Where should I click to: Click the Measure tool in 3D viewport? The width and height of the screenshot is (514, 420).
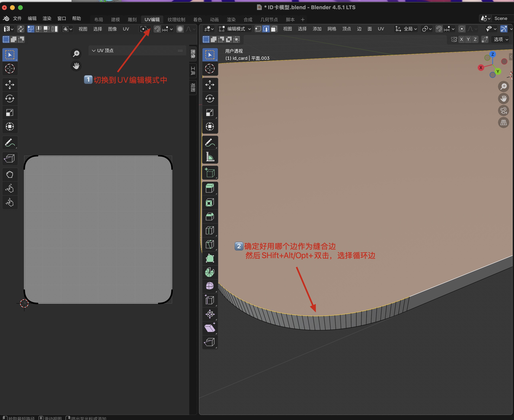coord(210,156)
